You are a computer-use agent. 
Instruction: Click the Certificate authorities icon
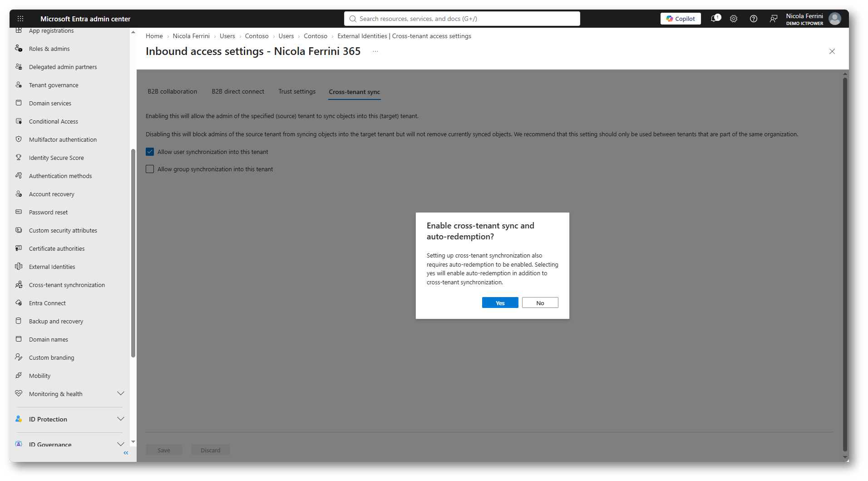19,248
